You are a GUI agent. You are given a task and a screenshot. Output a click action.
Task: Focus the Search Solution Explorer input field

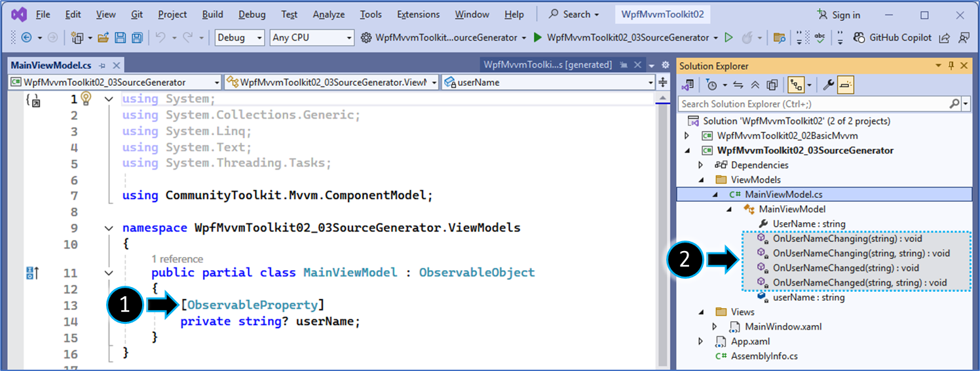click(813, 104)
